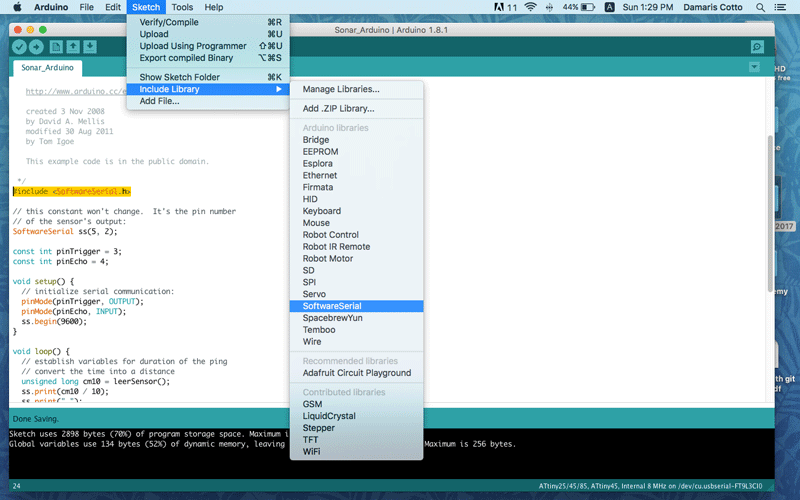The height and width of the screenshot is (500, 800).
Task: Open the Edit menu
Action: [113, 7]
